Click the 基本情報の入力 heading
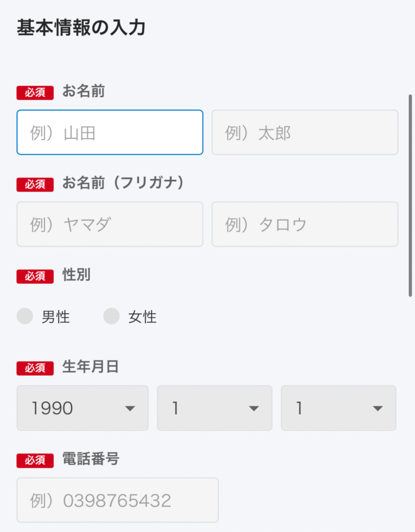 pyautogui.click(x=81, y=28)
